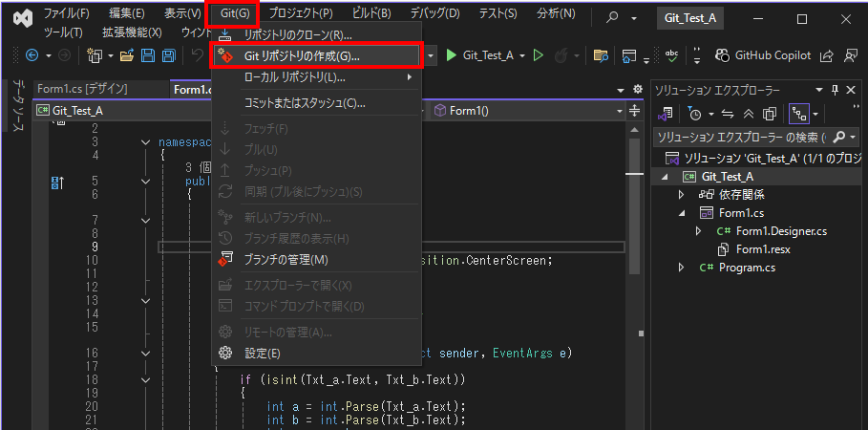Click the share arrow icon next to Copilot
Image resolution: width=868 pixels, height=430 pixels.
(x=827, y=55)
